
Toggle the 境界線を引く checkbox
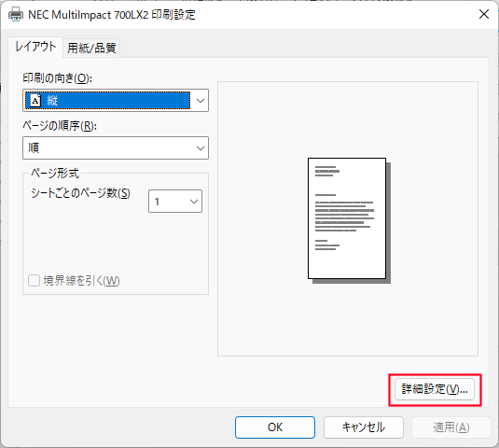[34, 281]
